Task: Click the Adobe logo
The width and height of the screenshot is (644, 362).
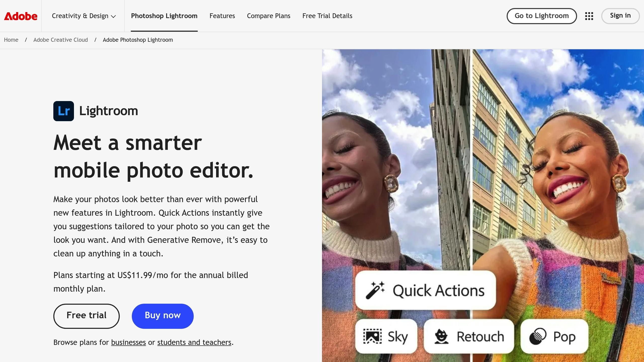Action: point(21,16)
